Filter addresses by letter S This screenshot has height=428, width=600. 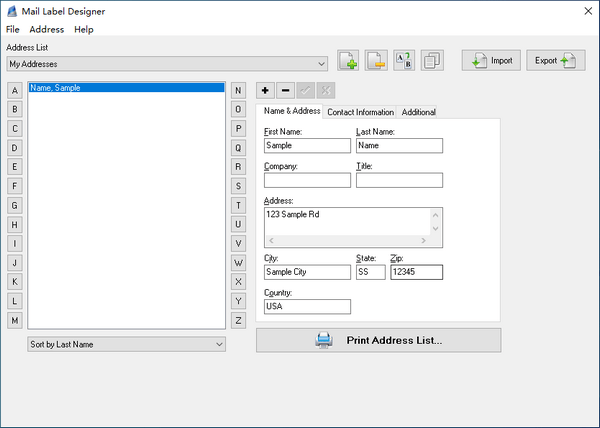coord(238,186)
